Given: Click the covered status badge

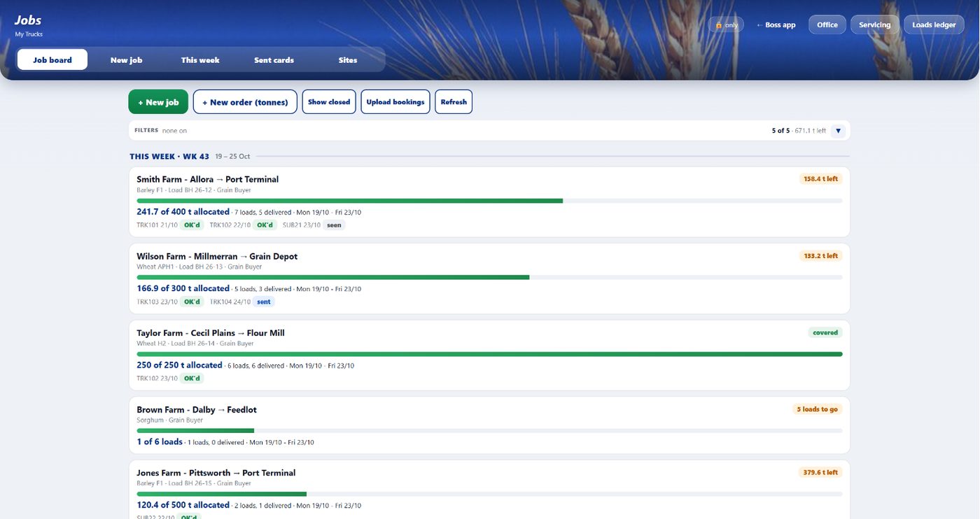Looking at the screenshot, I should [825, 333].
